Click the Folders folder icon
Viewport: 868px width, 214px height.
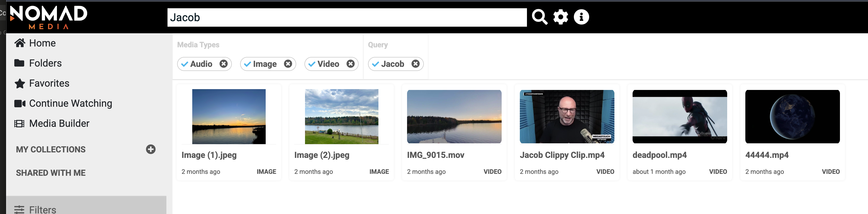(x=19, y=63)
